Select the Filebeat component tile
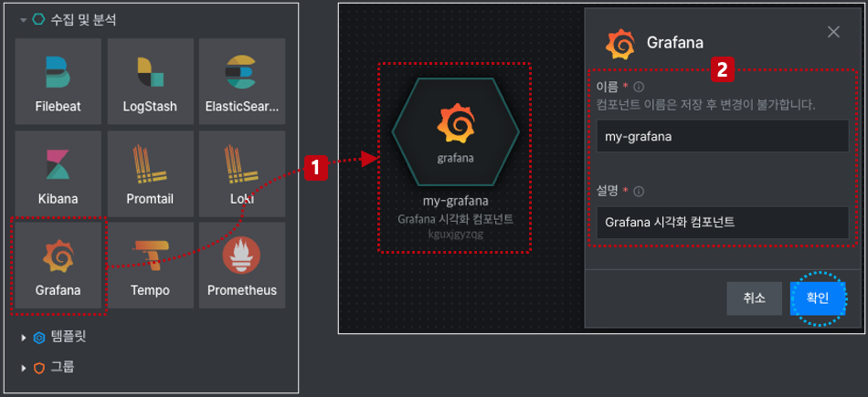 pyautogui.click(x=58, y=81)
